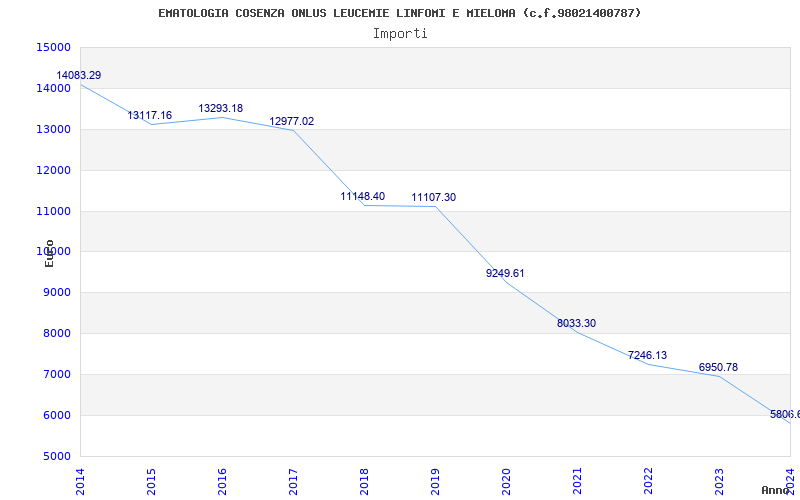The width and height of the screenshot is (800, 500).
Task: Select the 11107.30 data label
Action: [x=434, y=197]
